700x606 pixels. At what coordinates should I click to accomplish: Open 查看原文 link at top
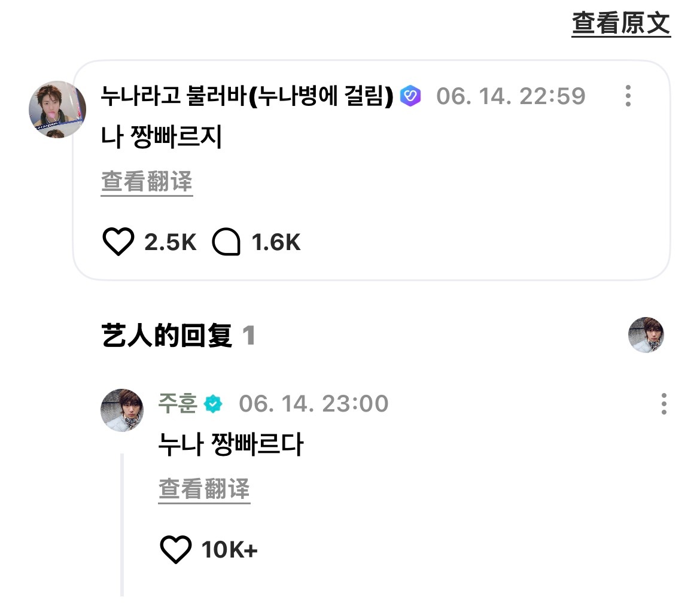(621, 23)
